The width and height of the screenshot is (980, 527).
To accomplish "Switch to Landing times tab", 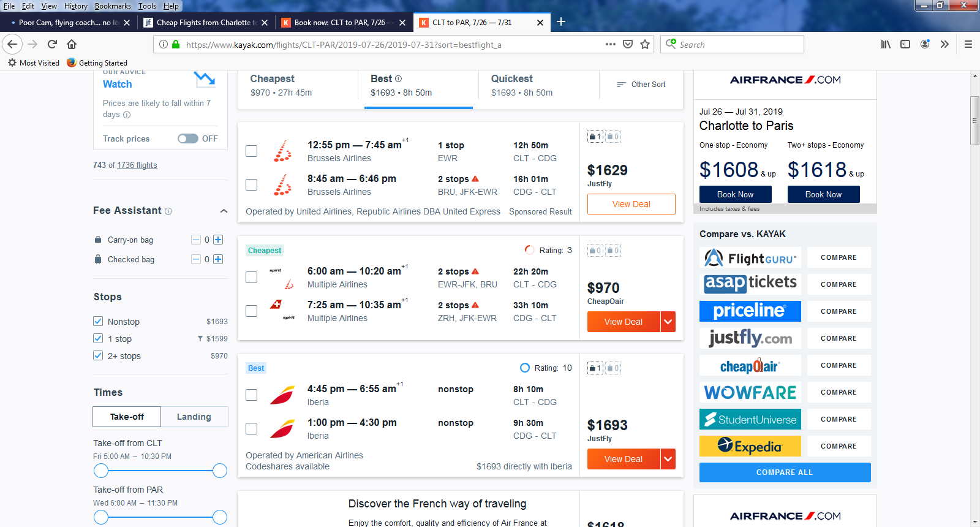I will [x=194, y=417].
